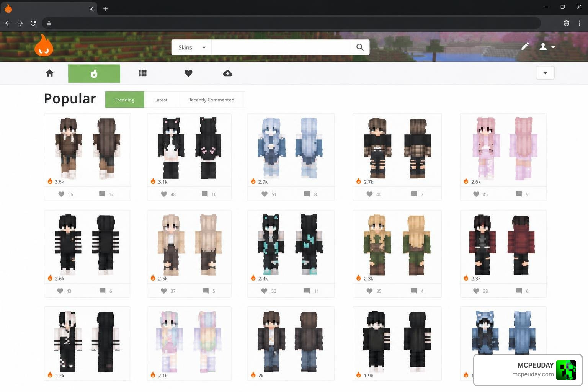Click the orange flame site logo
The image size is (588, 392).
[44, 45]
